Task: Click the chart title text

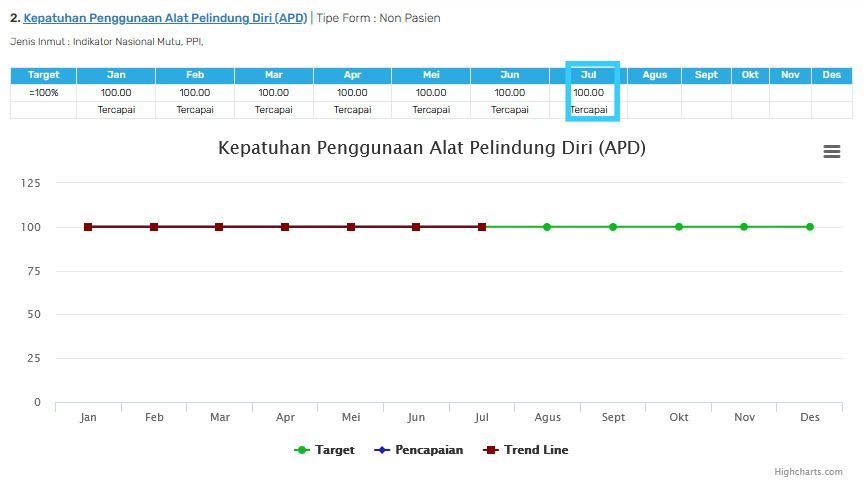Action: (432, 148)
